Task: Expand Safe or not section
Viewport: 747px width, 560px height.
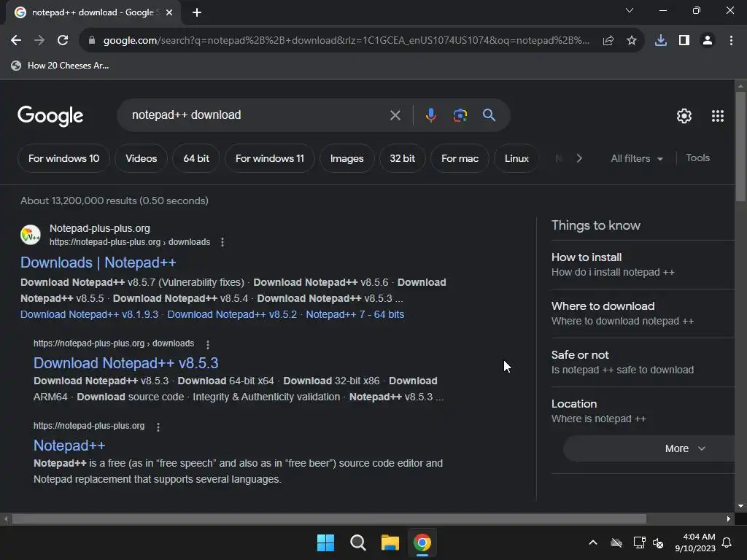Action: coord(643,362)
